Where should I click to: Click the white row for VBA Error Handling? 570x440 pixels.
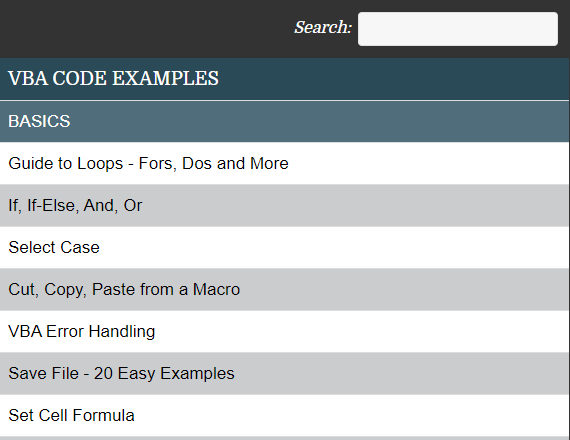(x=284, y=331)
